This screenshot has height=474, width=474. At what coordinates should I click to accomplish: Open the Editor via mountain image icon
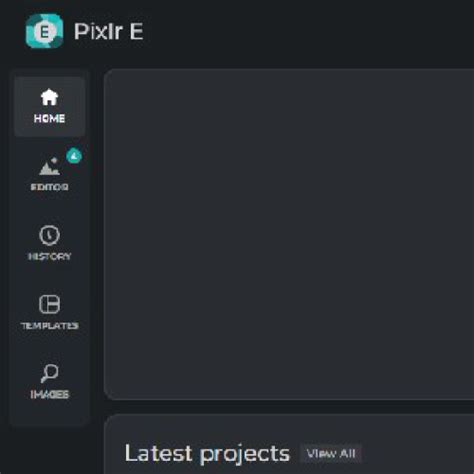50,166
